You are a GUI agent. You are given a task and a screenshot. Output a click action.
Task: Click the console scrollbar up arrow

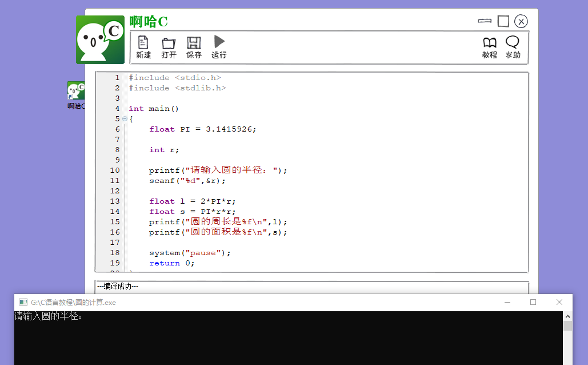[567, 316]
